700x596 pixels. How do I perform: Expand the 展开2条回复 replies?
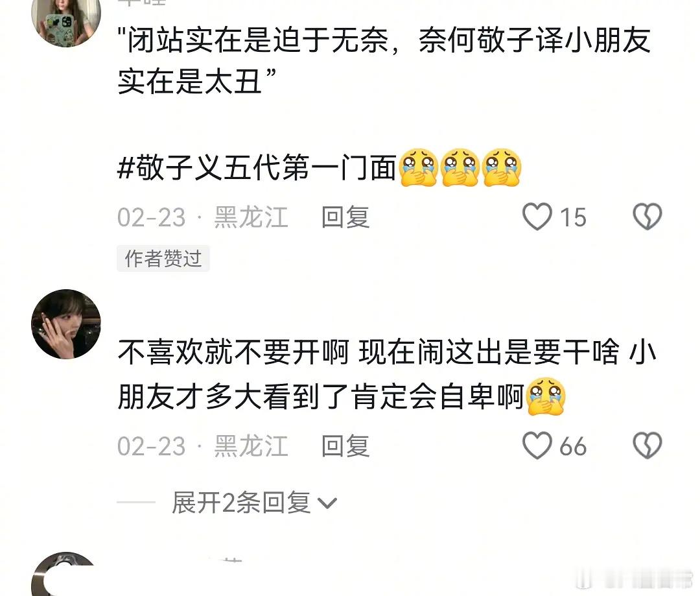(x=255, y=502)
